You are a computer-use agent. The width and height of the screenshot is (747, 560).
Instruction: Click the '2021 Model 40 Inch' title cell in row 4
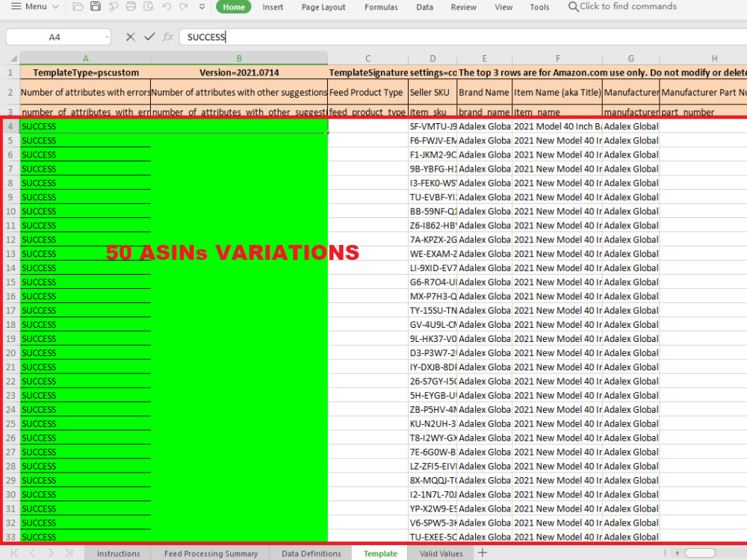557,126
